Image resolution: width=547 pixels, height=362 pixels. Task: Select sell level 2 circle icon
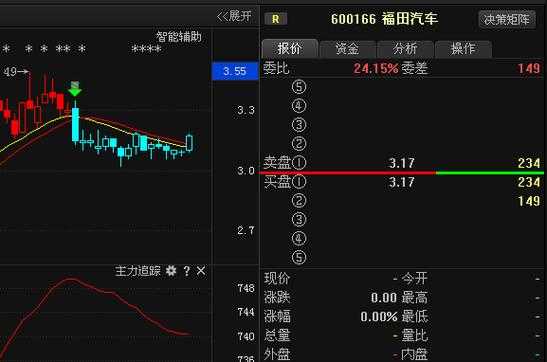click(299, 143)
